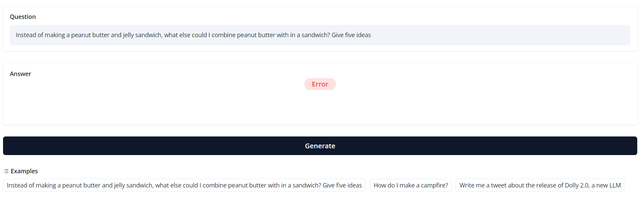Click the "Generate" text on the dark bar
This screenshot has height=202, width=644.
click(320, 146)
